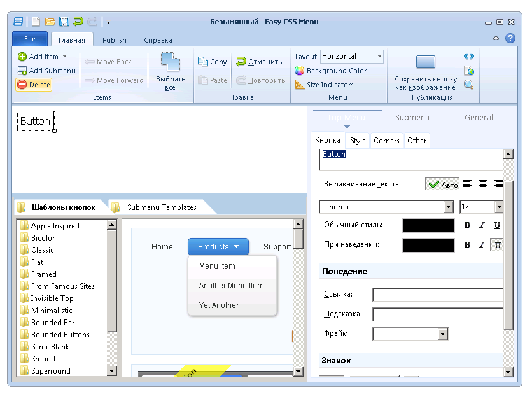The image size is (532, 399).
Task: Click the Выбрать все (select all) icon
Action: point(170,62)
